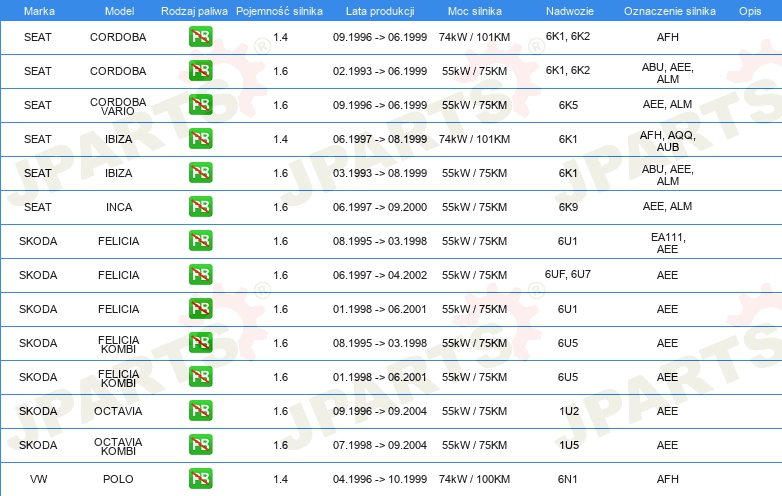Select the POLO model cell
Screen dimensions: 782x496
118,479
